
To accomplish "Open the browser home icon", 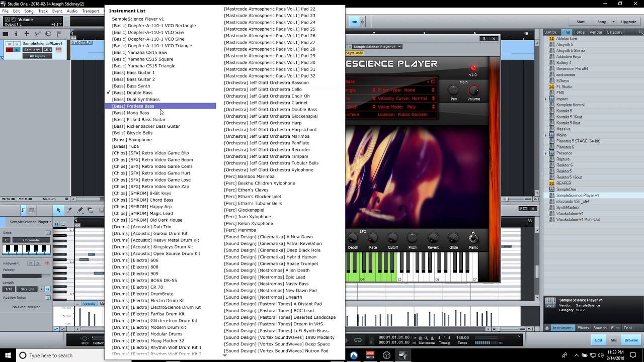I will click(547, 328).
